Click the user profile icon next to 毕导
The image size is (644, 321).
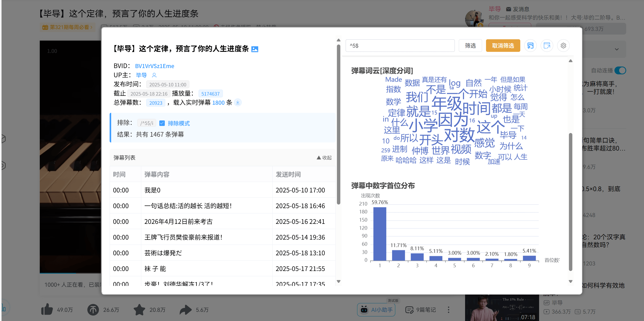pos(154,75)
